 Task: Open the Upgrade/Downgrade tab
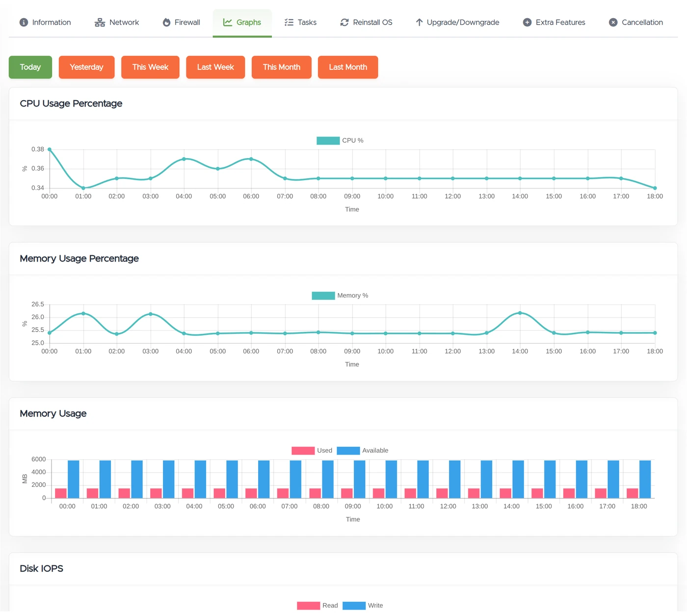[x=457, y=23]
